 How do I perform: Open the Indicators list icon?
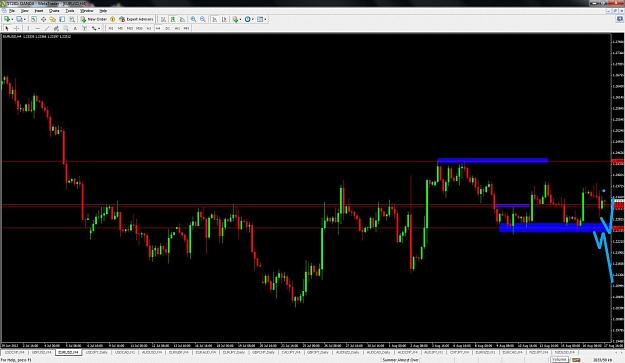click(x=235, y=19)
